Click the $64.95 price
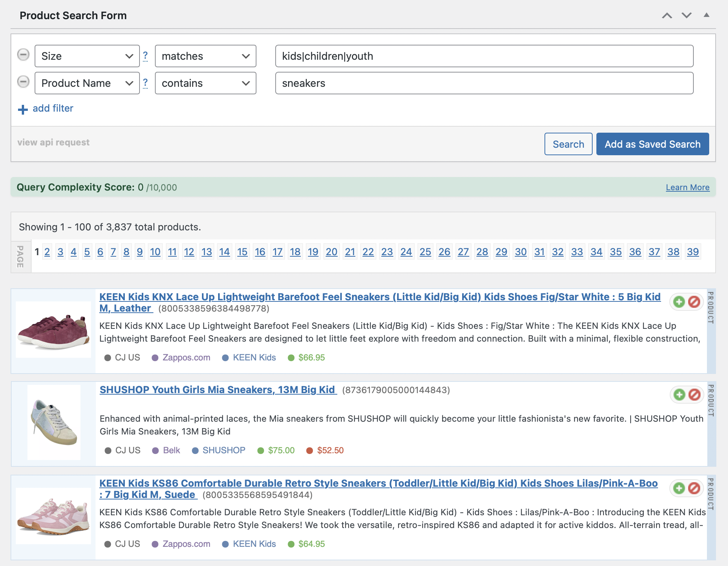Screen dimensions: 728x566 (x=312, y=544)
